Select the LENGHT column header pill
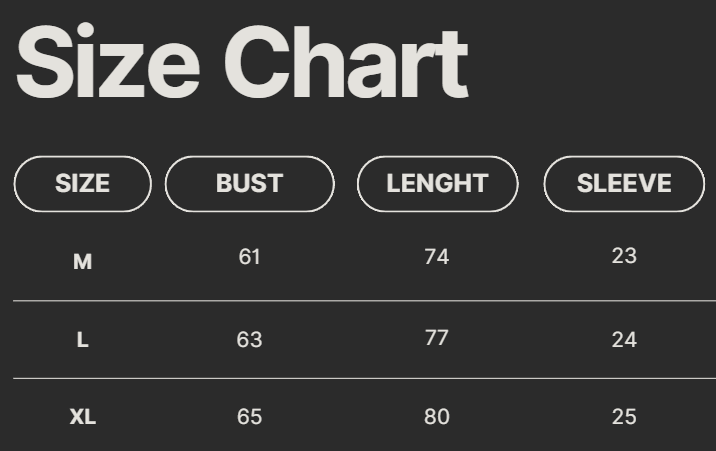716x451 pixels. [437, 184]
